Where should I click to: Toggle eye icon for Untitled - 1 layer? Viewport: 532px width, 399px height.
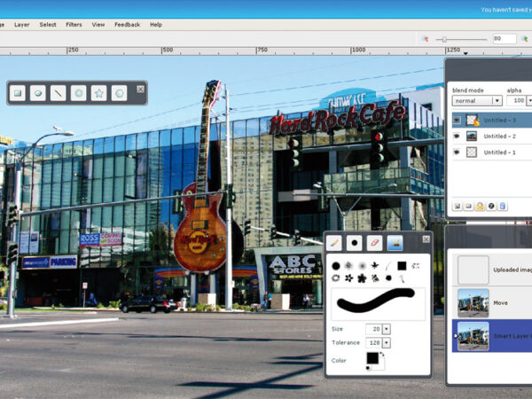coord(457,152)
